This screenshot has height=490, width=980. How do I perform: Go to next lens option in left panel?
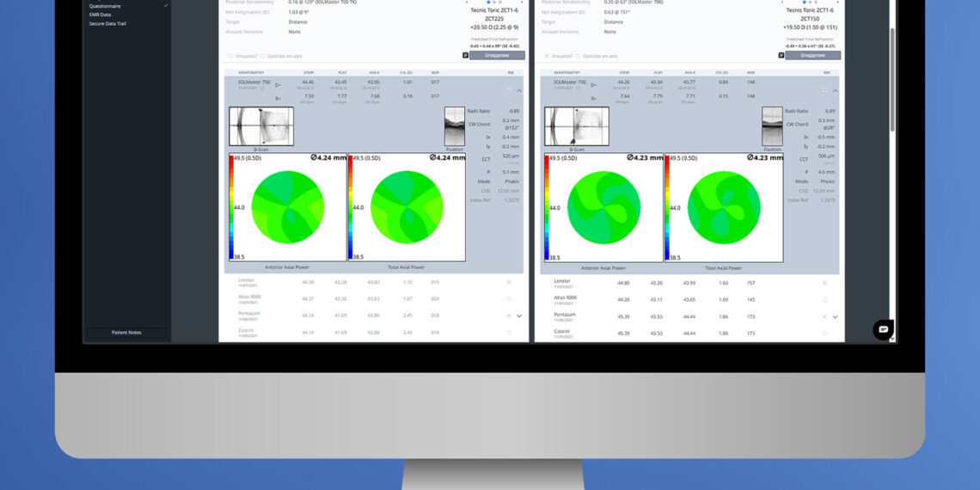click(522, 2)
